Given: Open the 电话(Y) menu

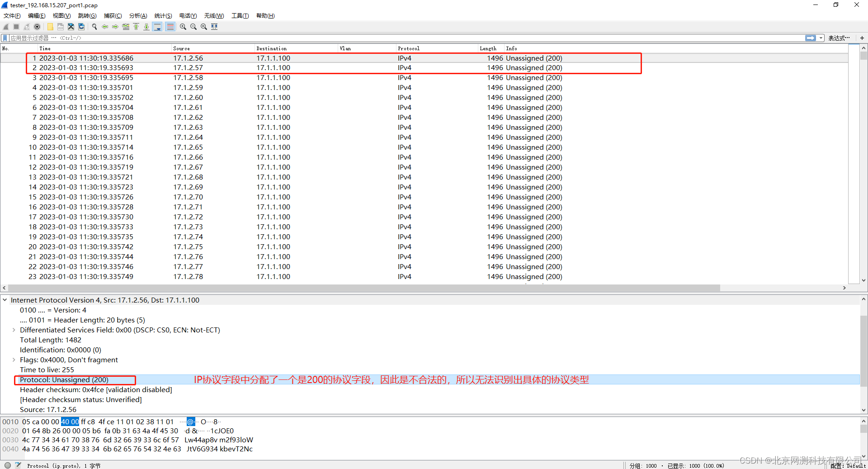Looking at the screenshot, I should [188, 16].
